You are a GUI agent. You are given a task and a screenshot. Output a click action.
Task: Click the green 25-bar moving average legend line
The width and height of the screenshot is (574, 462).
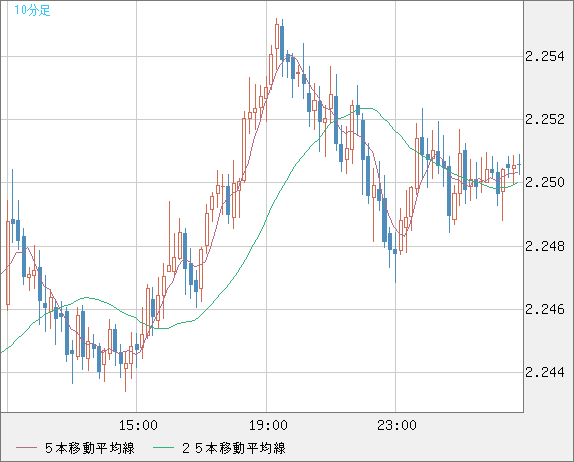[163, 448]
